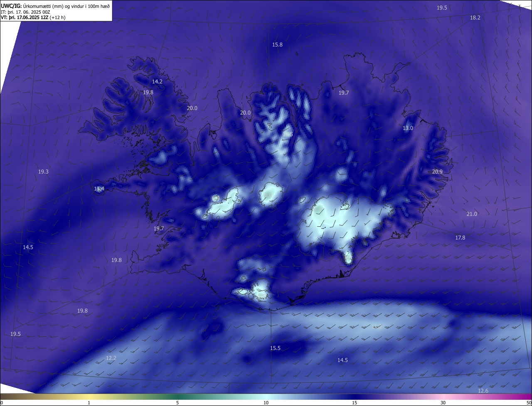Click the 0 tick on the colorbar
Viewport: 532px width, 406px height.
click(x=2, y=403)
